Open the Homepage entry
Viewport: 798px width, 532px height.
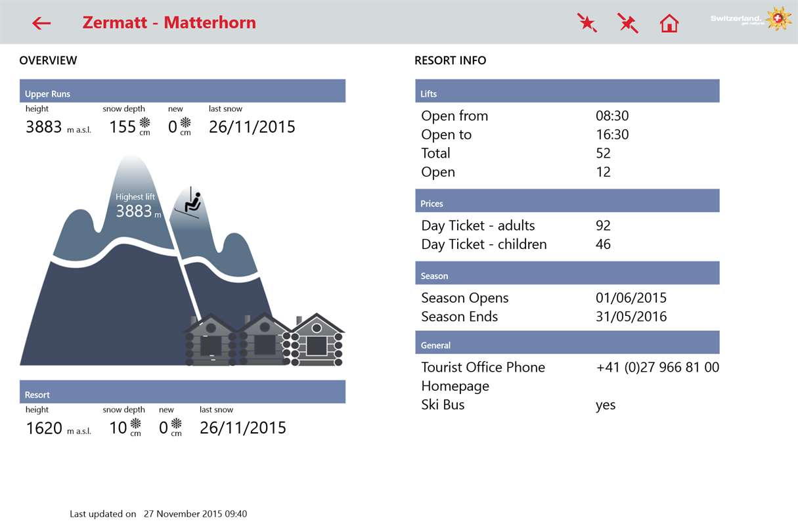coord(455,386)
